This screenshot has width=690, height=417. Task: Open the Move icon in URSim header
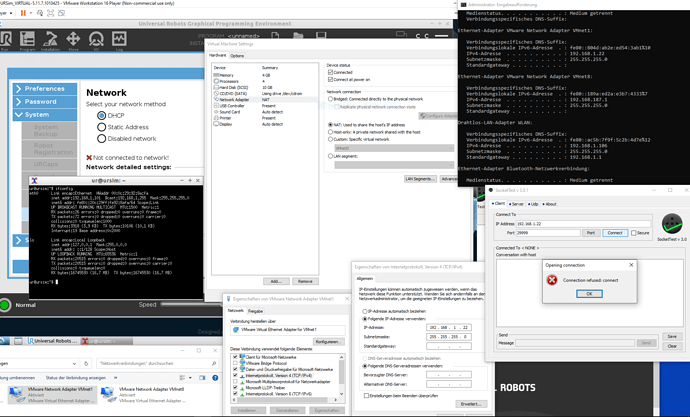point(73,40)
